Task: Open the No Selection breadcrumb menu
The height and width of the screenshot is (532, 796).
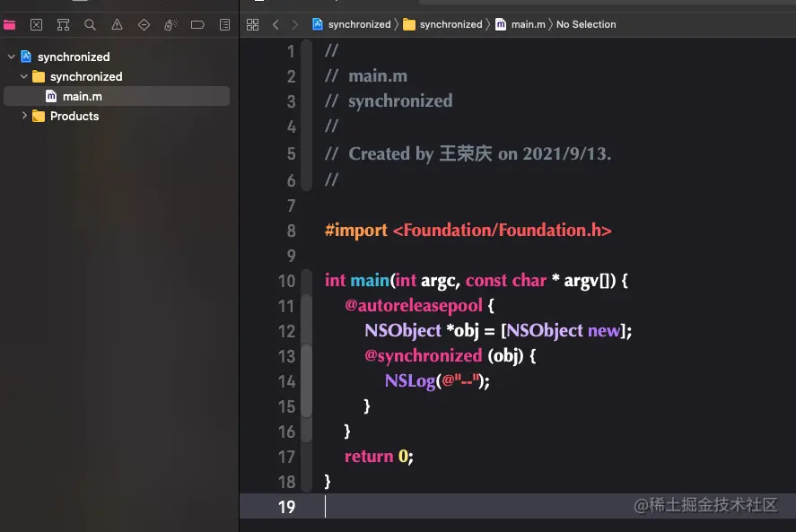Action: tap(586, 24)
